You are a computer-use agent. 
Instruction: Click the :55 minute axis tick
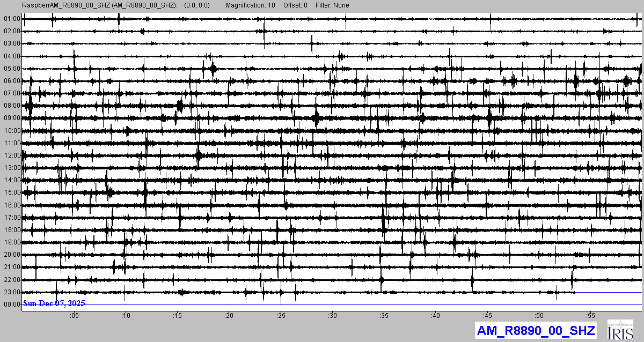(x=591, y=316)
